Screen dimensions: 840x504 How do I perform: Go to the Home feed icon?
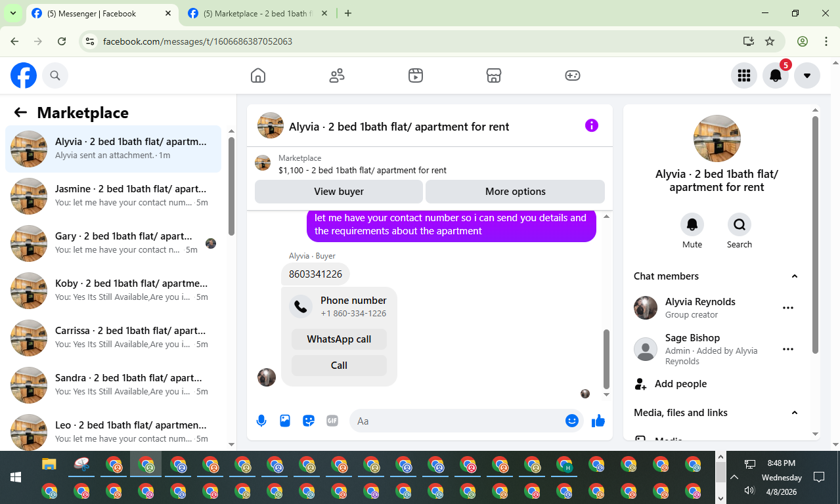pos(258,75)
